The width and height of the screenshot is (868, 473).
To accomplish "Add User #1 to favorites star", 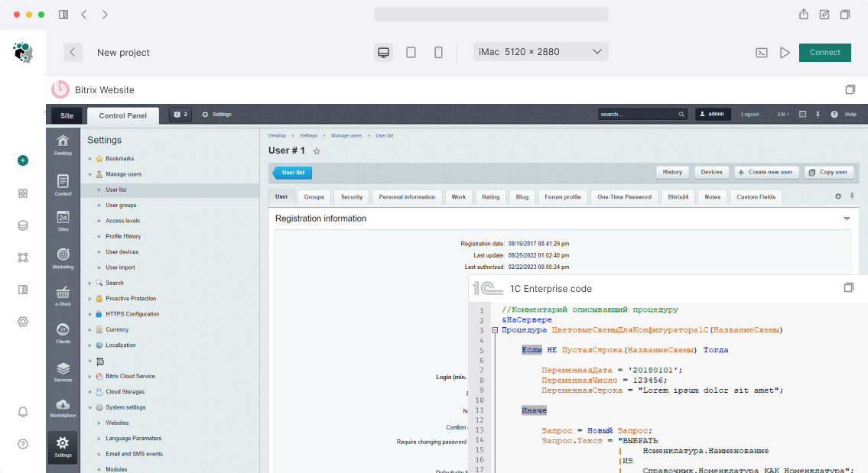I will pyautogui.click(x=317, y=151).
